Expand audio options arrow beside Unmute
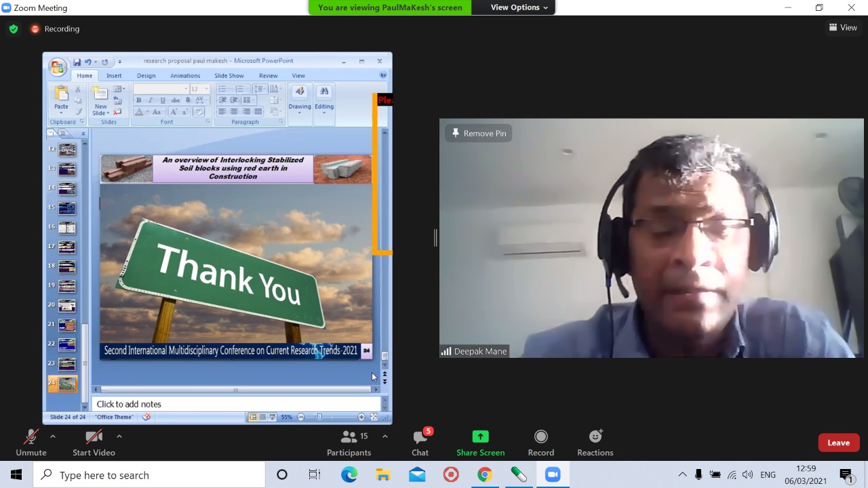The width and height of the screenshot is (868, 488). click(53, 436)
